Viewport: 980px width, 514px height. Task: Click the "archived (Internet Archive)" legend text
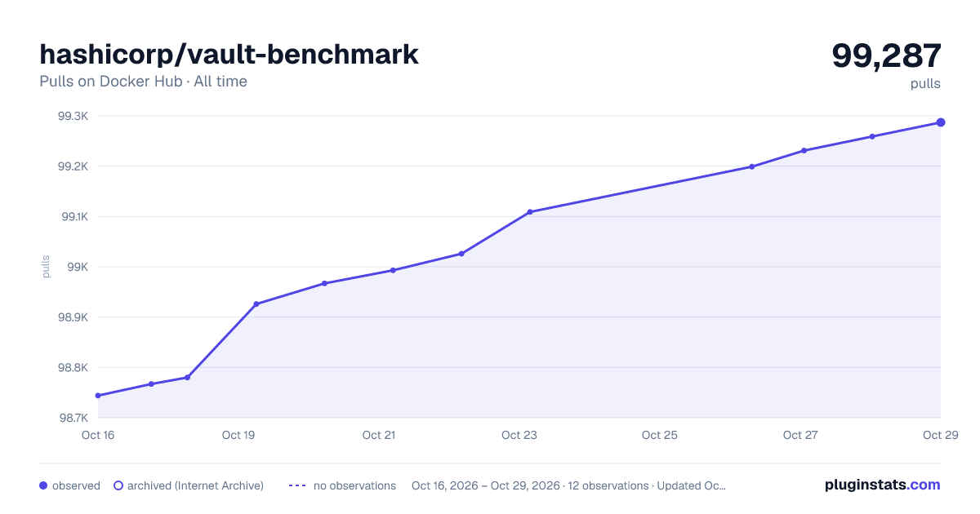point(195,485)
